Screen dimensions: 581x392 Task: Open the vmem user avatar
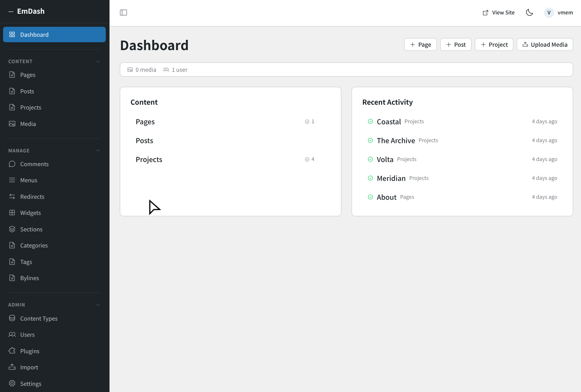tap(549, 13)
